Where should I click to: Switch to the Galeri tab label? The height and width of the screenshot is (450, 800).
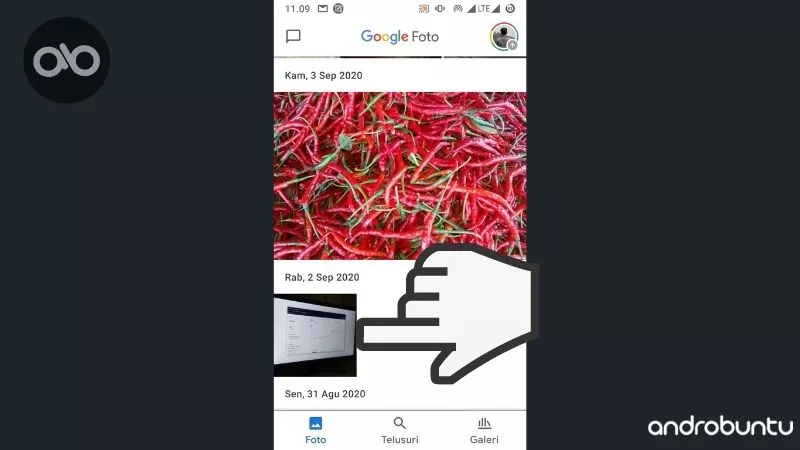click(x=484, y=439)
